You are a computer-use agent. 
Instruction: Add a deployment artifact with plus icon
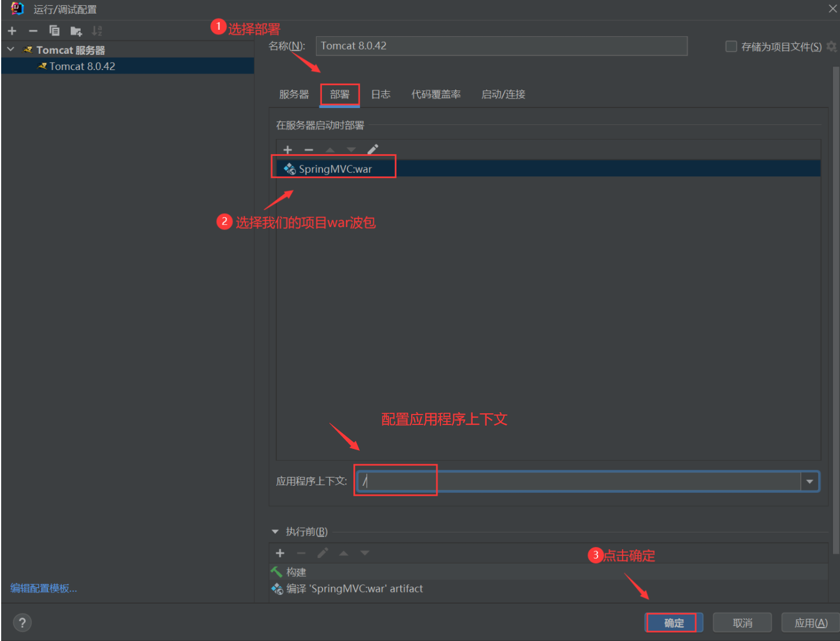pyautogui.click(x=287, y=150)
